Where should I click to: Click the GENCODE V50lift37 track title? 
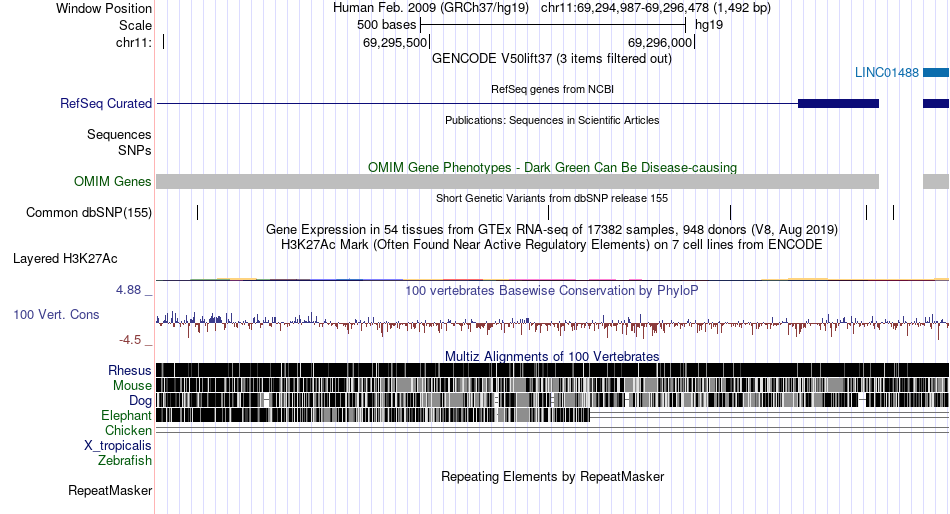(552, 59)
